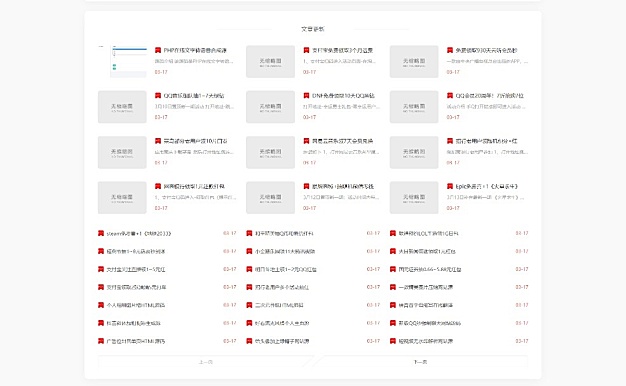Open the 1~2元 QQ红包 list item
Screen dimensions: 626x386
pos(285,269)
